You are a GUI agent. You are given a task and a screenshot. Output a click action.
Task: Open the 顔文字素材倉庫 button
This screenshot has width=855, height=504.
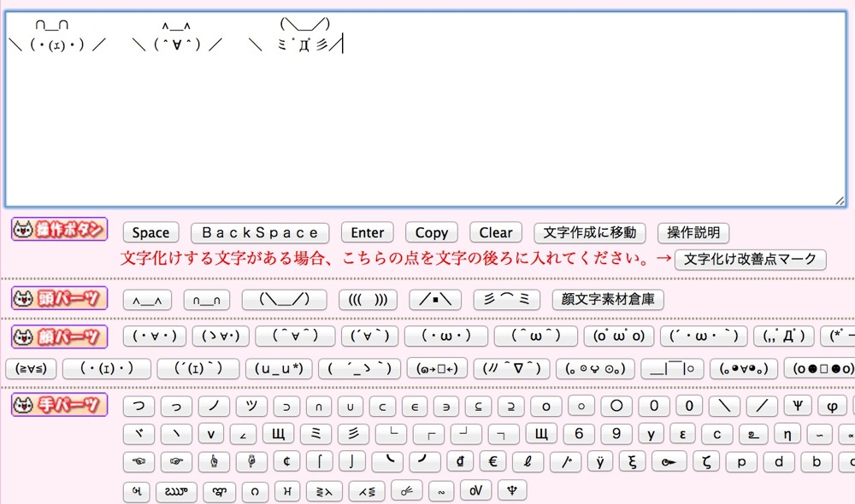tap(608, 300)
